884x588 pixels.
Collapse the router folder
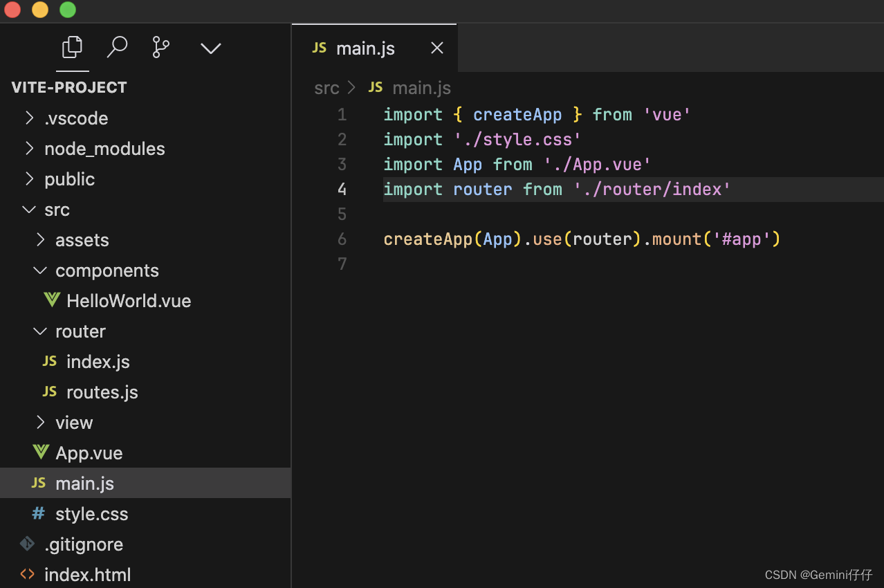[40, 331]
